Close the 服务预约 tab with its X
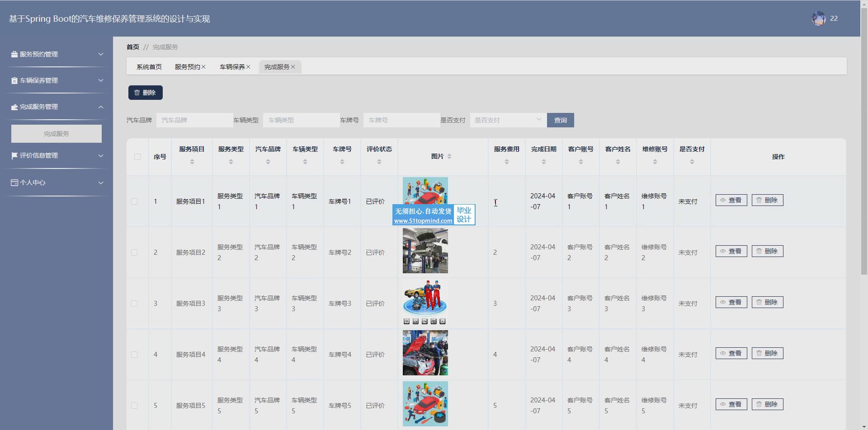 pos(203,67)
